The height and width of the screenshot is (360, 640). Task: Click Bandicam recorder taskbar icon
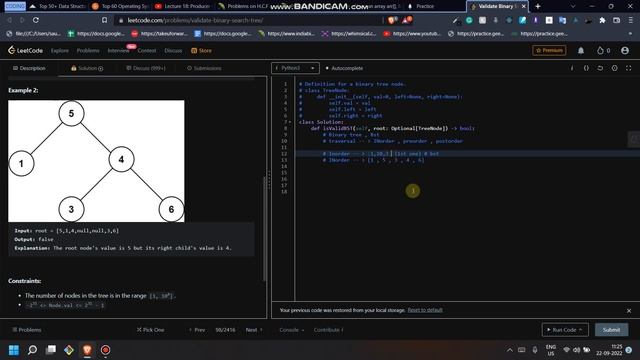(x=105, y=350)
